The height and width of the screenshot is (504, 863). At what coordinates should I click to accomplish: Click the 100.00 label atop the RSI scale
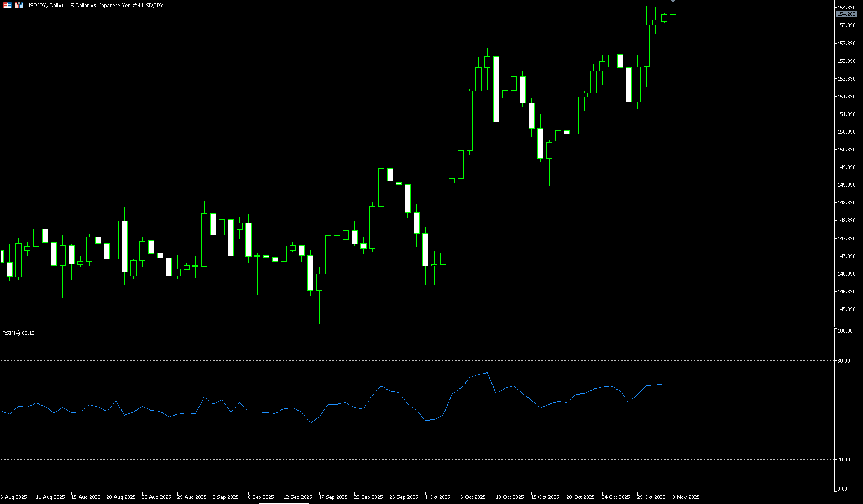click(x=845, y=331)
